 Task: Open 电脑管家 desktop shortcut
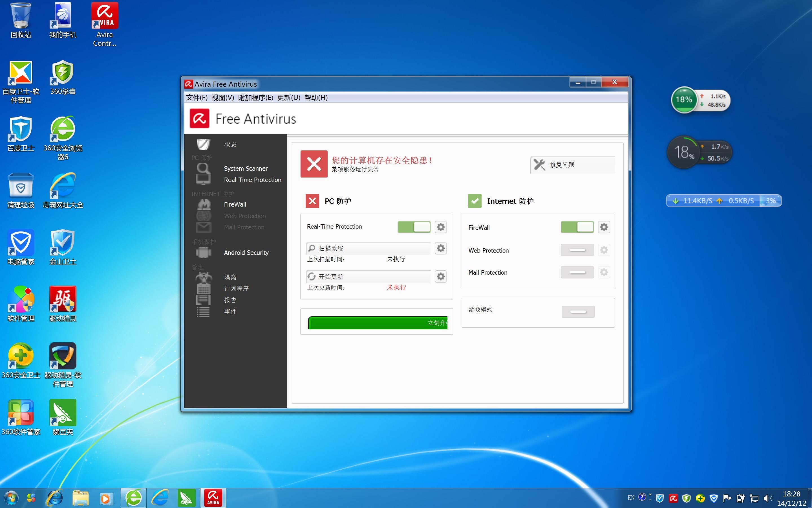coord(21,248)
